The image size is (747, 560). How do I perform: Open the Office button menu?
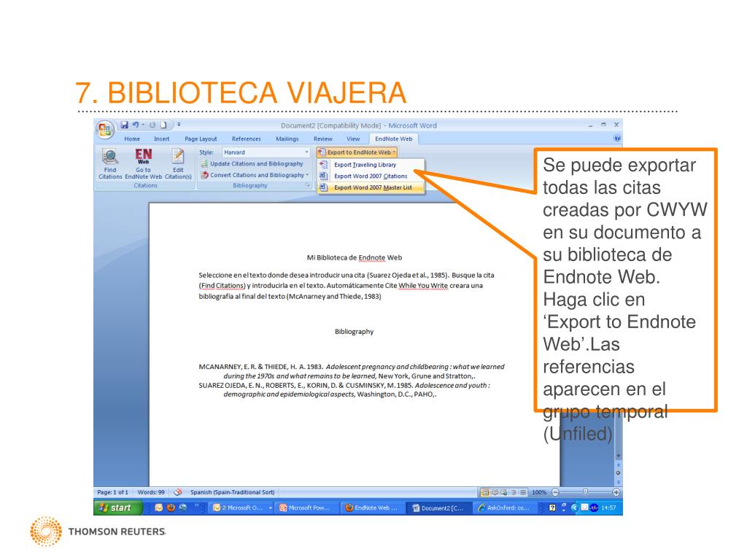tap(104, 130)
